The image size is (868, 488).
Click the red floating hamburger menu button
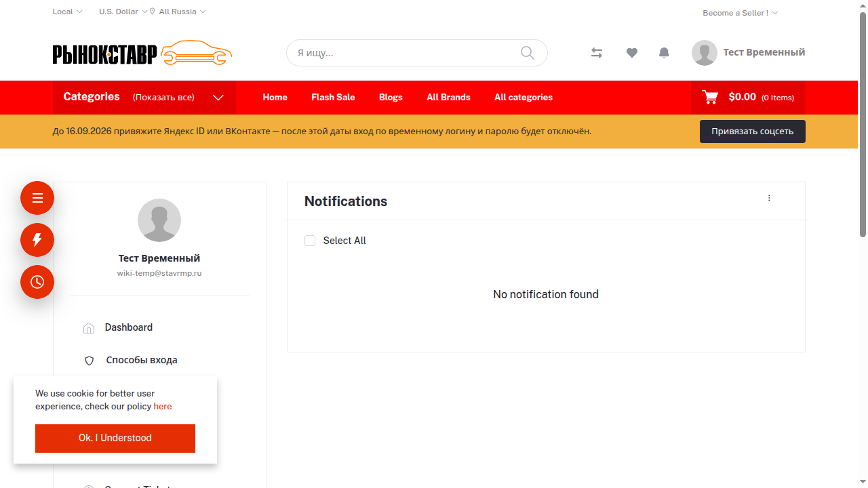[x=37, y=198]
